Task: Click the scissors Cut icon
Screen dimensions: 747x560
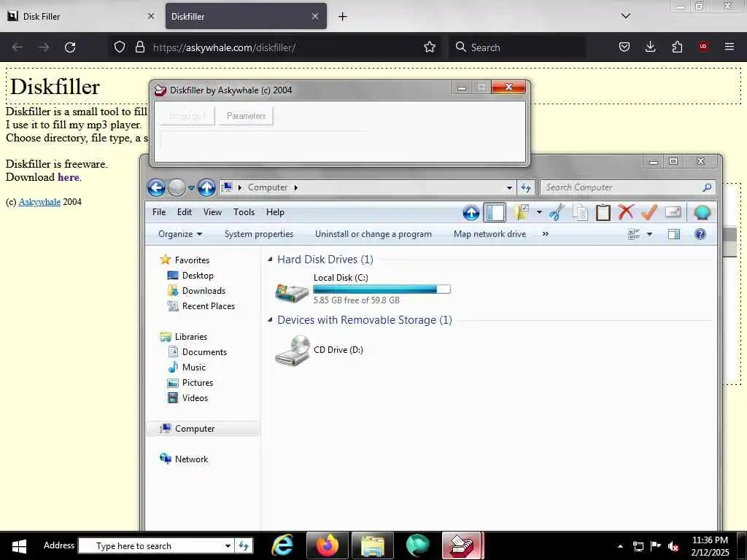Action: [x=557, y=212]
